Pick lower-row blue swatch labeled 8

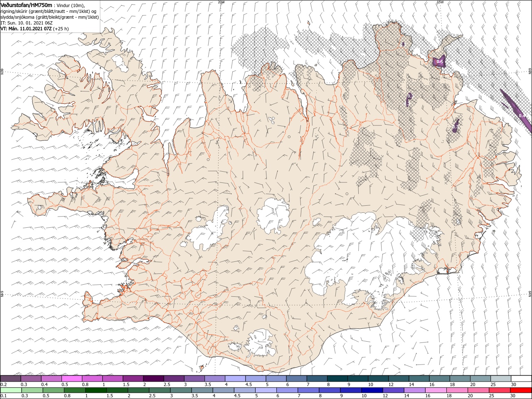329,390
